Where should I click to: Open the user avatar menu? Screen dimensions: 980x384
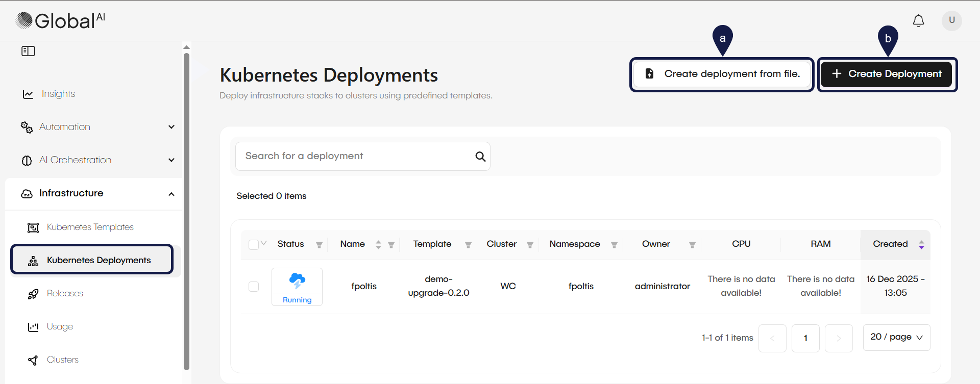pos(951,21)
